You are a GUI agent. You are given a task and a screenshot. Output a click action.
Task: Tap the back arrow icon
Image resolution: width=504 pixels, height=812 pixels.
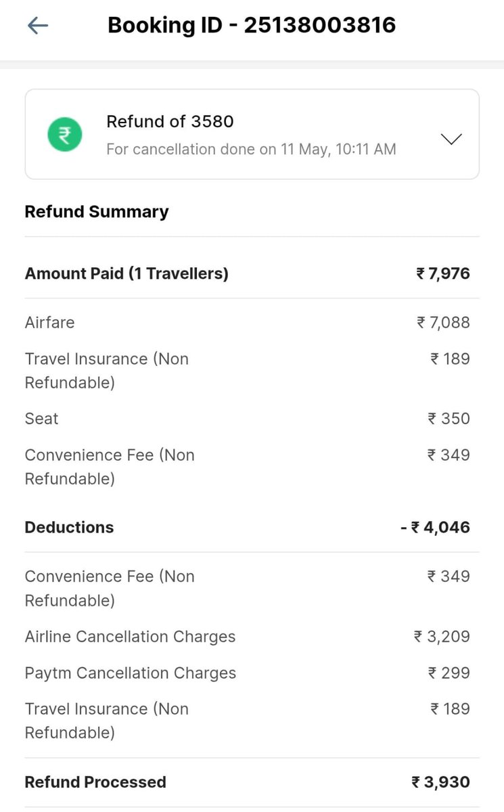pos(38,26)
